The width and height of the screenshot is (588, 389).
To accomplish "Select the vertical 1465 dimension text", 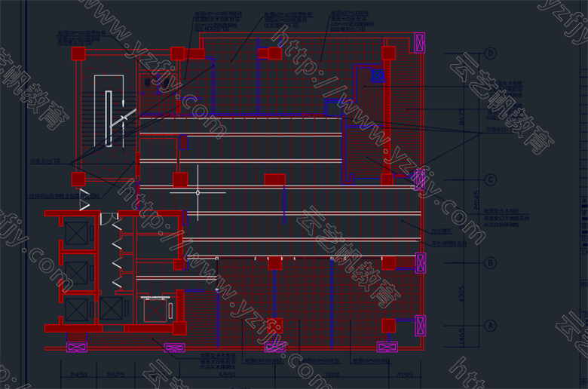I will click(461, 336).
